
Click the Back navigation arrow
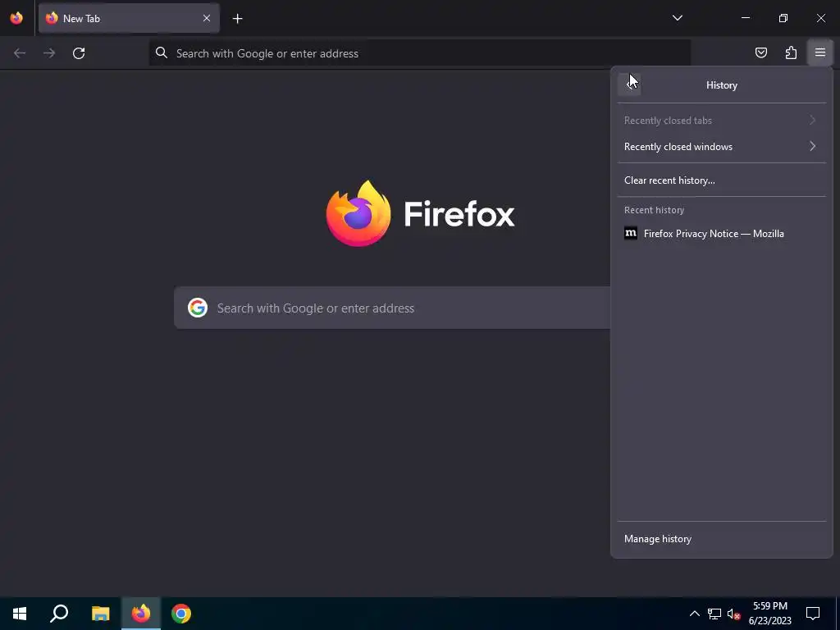coord(20,53)
